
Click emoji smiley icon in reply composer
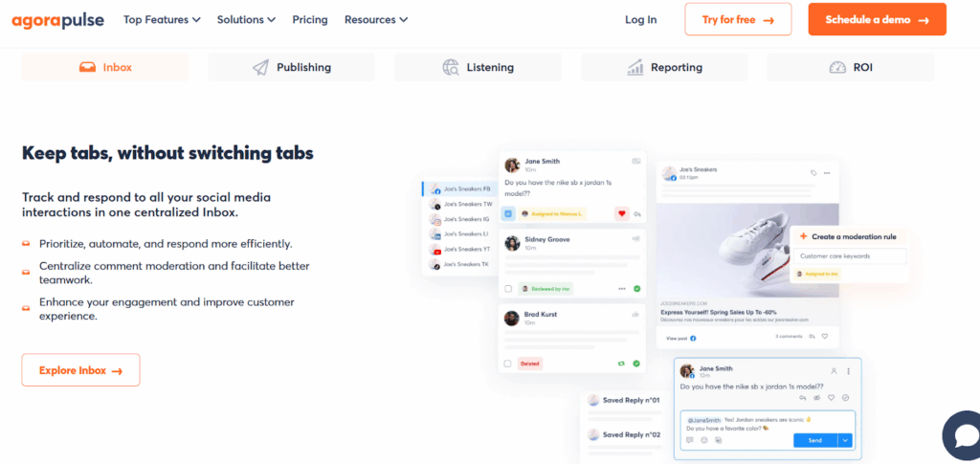point(703,440)
